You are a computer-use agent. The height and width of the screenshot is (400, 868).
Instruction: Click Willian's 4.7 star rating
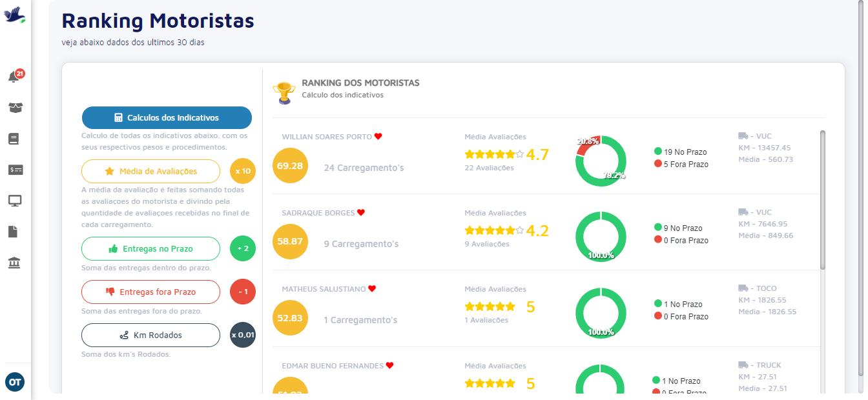506,155
